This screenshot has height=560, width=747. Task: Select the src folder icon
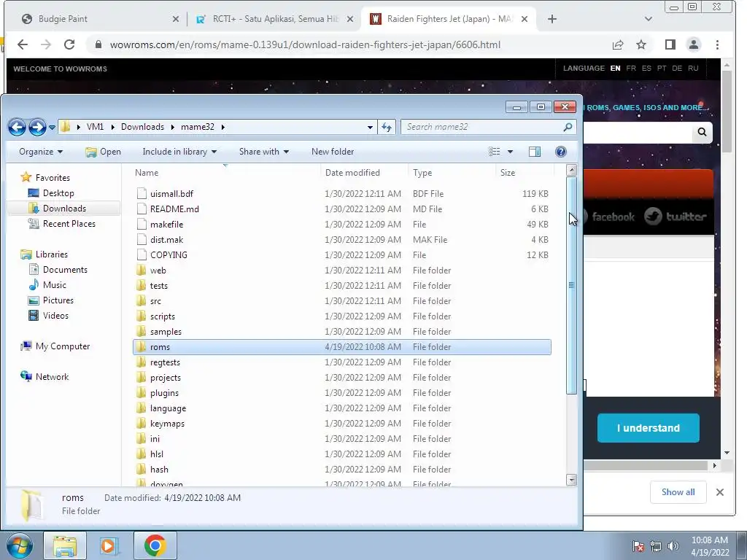click(141, 300)
